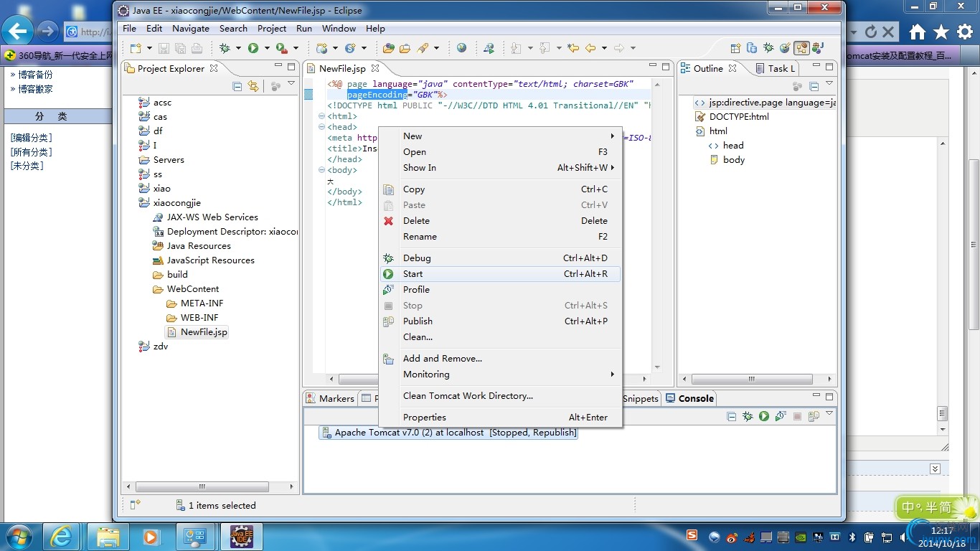Open Internet Explorer from taskbar
This screenshot has height=551, width=980.
tap(60, 537)
